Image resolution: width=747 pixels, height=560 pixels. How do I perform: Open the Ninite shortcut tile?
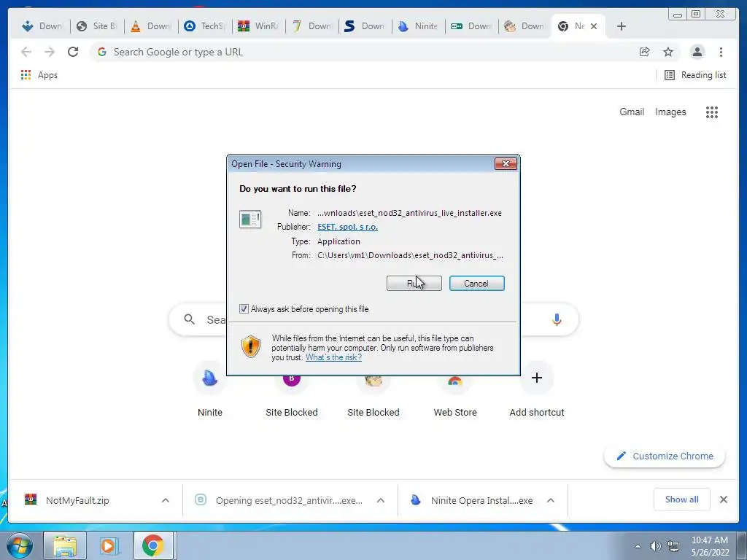click(x=209, y=391)
